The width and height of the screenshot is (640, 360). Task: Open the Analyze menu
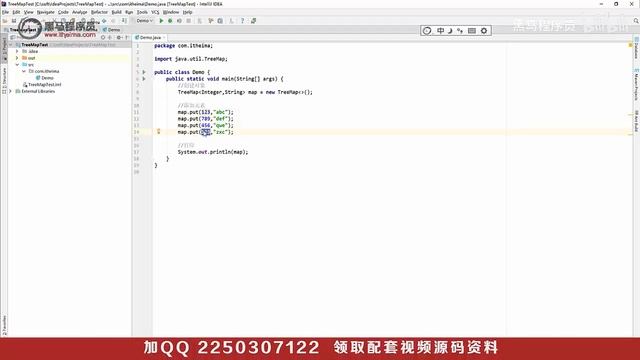point(80,12)
